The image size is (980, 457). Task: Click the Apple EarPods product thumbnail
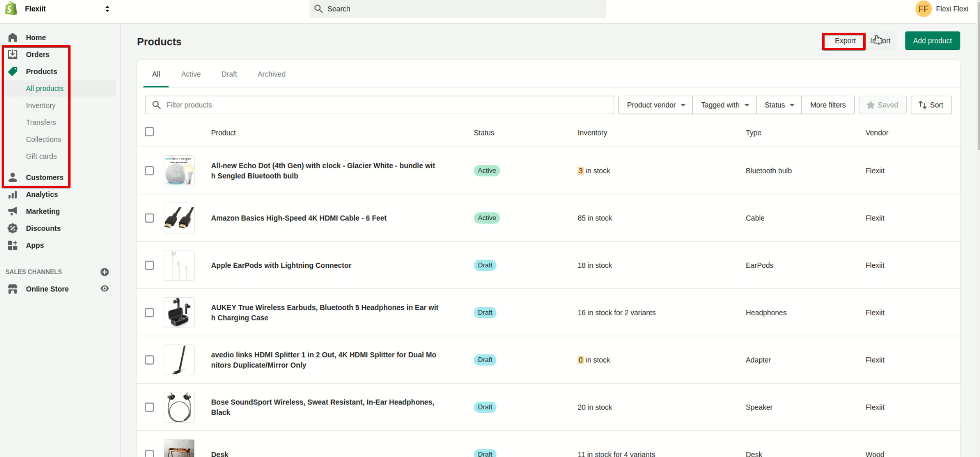point(179,265)
